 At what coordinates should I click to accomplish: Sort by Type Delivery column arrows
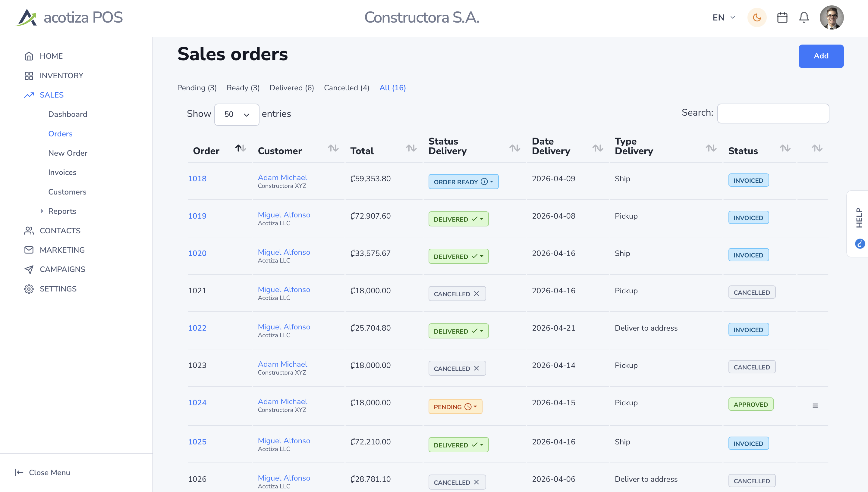coord(711,148)
